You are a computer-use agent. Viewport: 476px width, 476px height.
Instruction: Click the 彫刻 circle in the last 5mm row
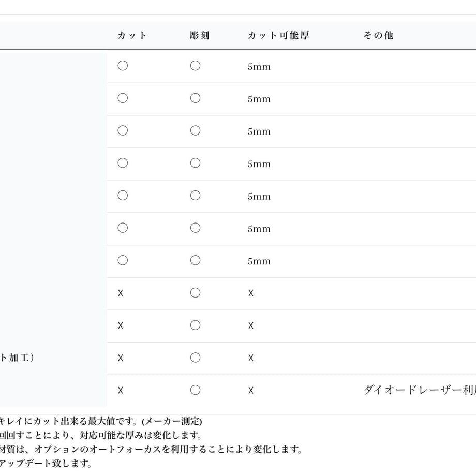click(x=195, y=260)
